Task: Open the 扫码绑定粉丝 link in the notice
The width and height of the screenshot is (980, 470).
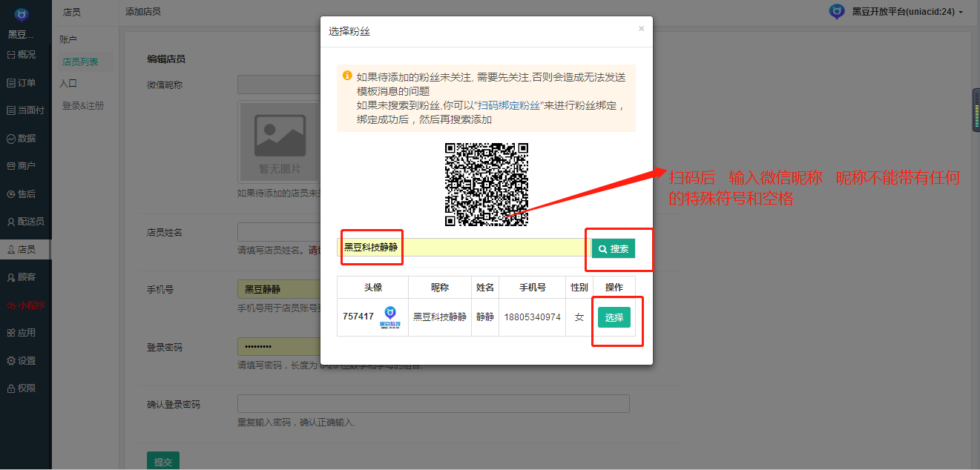Action: [x=510, y=105]
